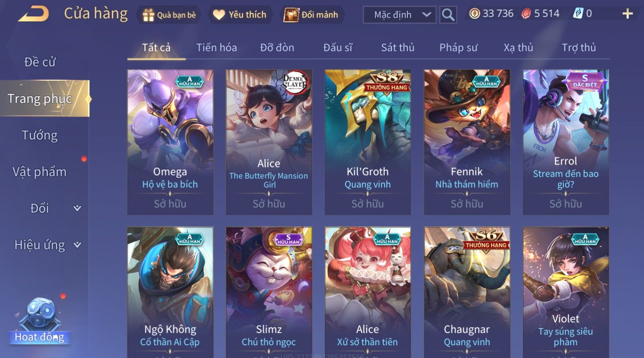The image size is (644, 358).
Task: Open the Mặc định sort dropdown
Action: pyautogui.click(x=399, y=15)
